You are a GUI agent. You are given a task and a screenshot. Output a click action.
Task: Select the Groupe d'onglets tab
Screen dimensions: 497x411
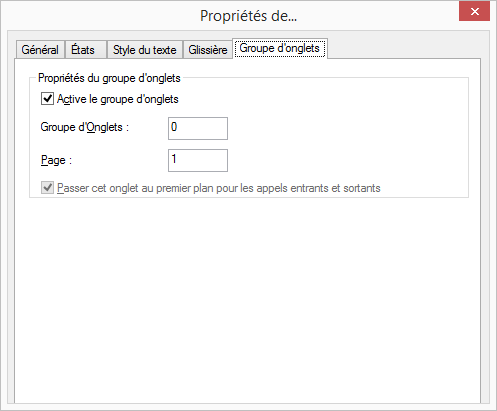pyautogui.click(x=280, y=48)
